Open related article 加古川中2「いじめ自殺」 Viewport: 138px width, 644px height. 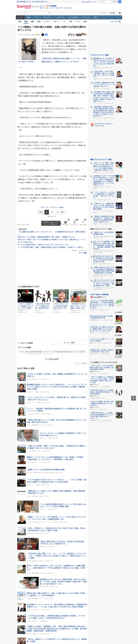point(47,237)
